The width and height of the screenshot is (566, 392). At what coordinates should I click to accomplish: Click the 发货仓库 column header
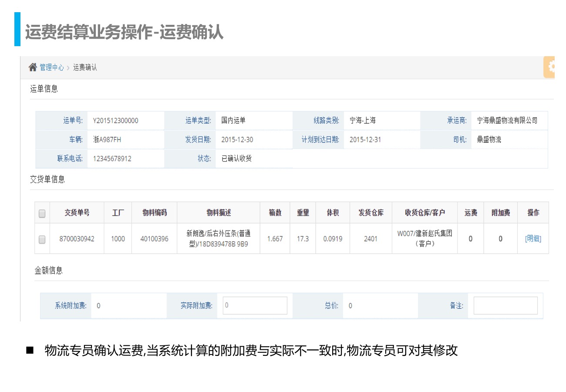coord(371,213)
